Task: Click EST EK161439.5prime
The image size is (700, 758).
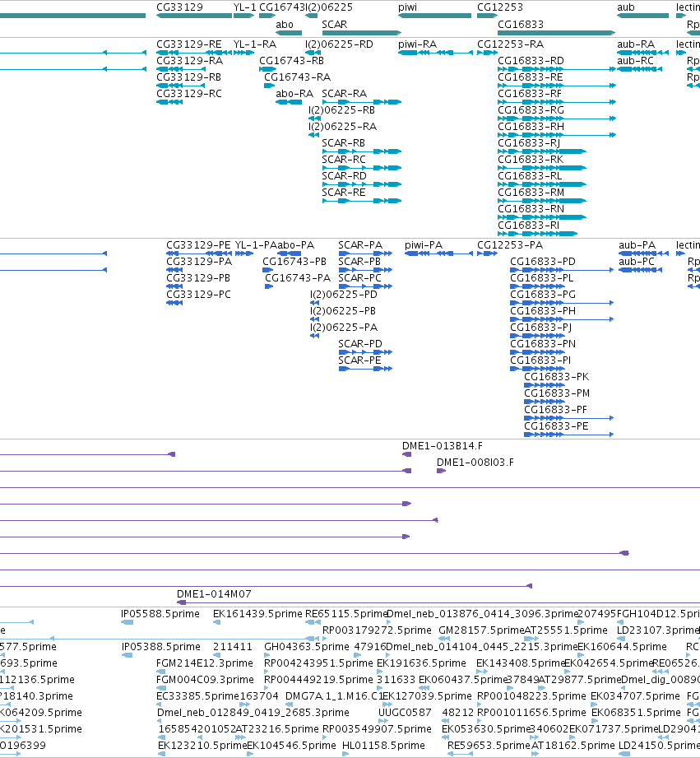Action: [217, 622]
